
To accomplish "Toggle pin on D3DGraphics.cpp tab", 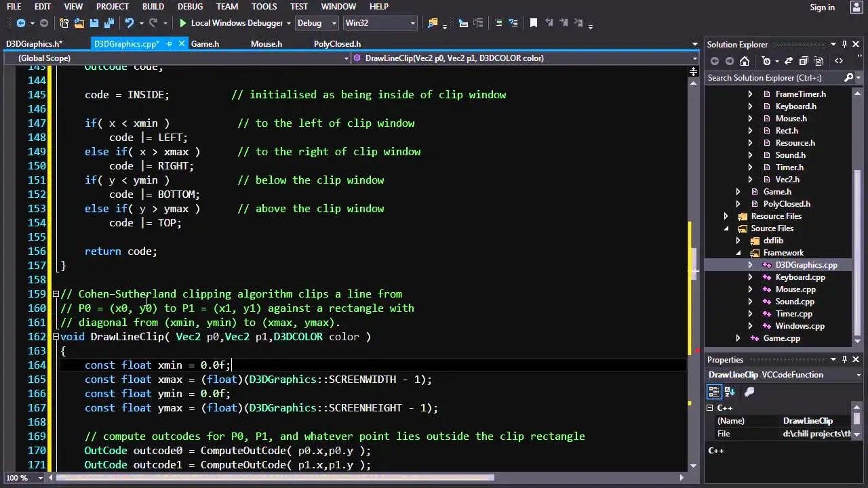I will click(167, 44).
